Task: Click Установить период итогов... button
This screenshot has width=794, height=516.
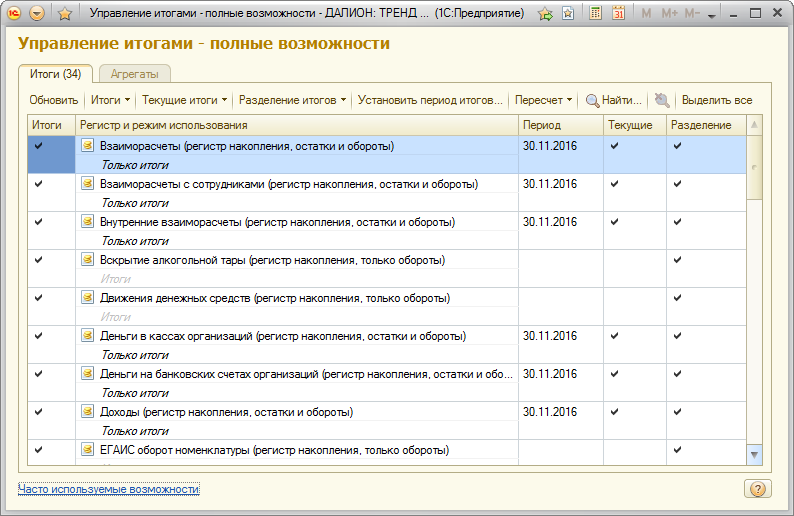Action: point(430,100)
